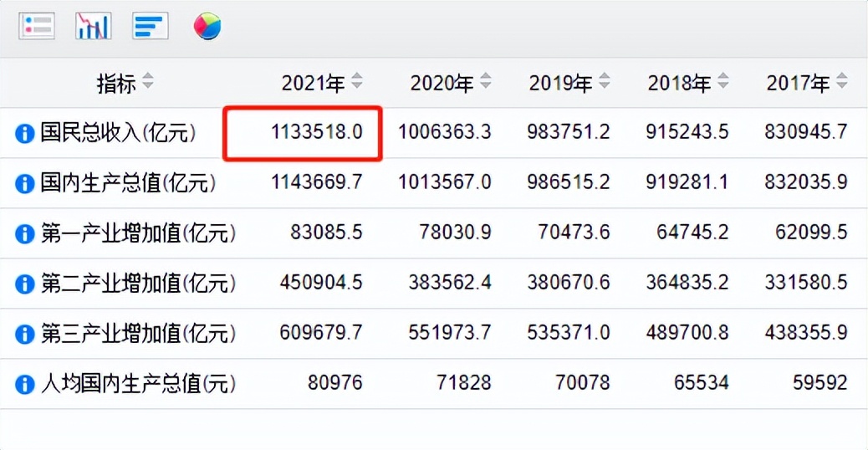Select the 国民总收入(亿元) row label
Image resolution: width=868 pixels, height=450 pixels.
(118, 133)
